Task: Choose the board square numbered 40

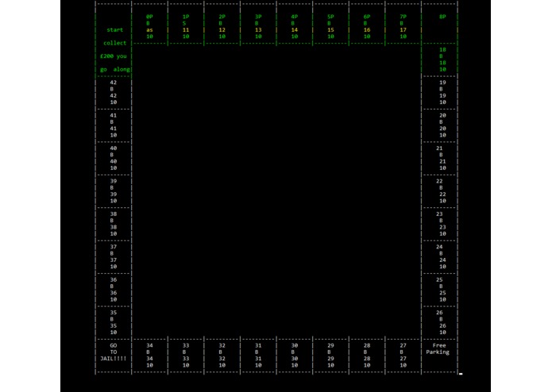Action: tap(114, 158)
